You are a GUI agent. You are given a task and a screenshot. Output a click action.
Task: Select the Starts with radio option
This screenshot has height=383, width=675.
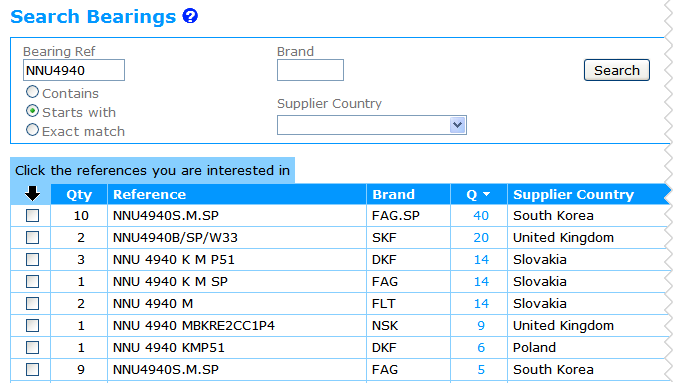[32, 111]
